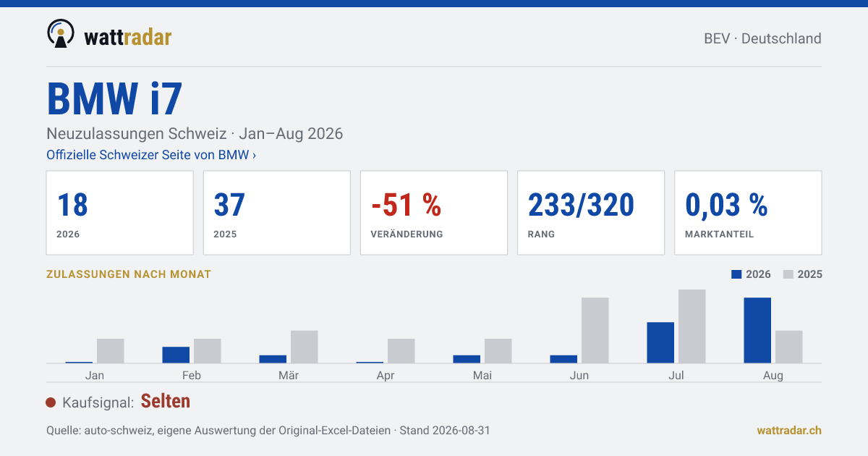Click the BEV · Deutschland header label
This screenshot has width=868, height=456.
(x=762, y=38)
